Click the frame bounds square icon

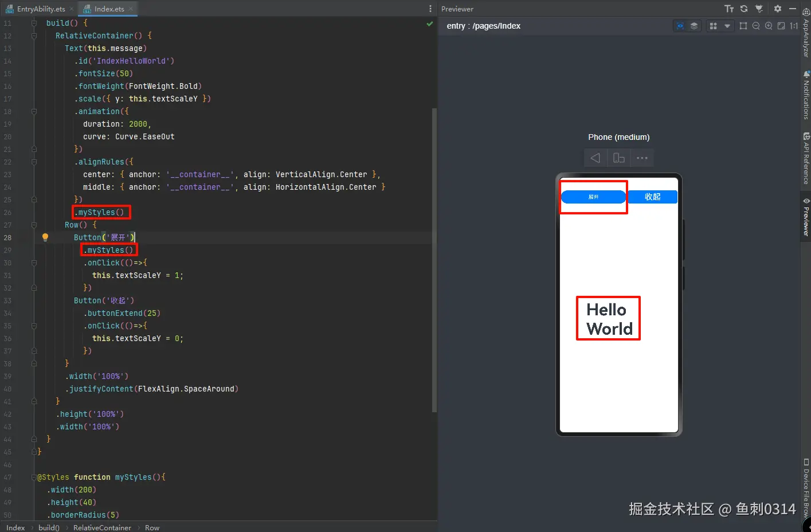pyautogui.click(x=743, y=26)
